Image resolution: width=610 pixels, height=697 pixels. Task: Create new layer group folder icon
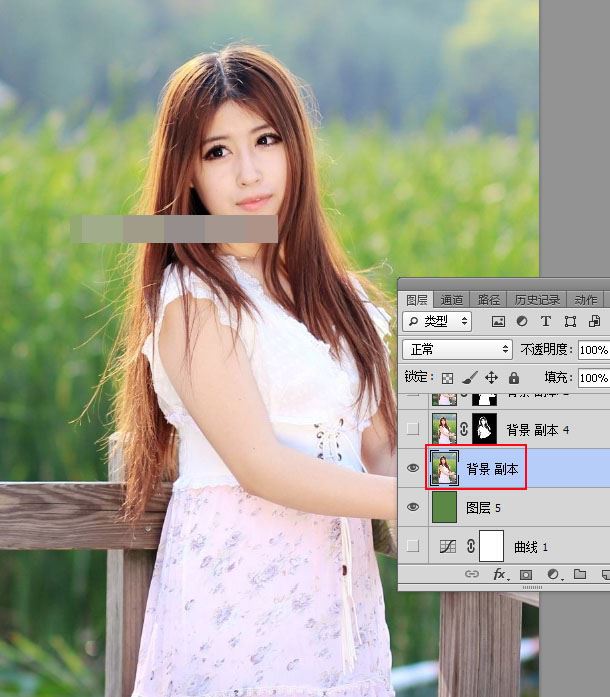point(580,574)
